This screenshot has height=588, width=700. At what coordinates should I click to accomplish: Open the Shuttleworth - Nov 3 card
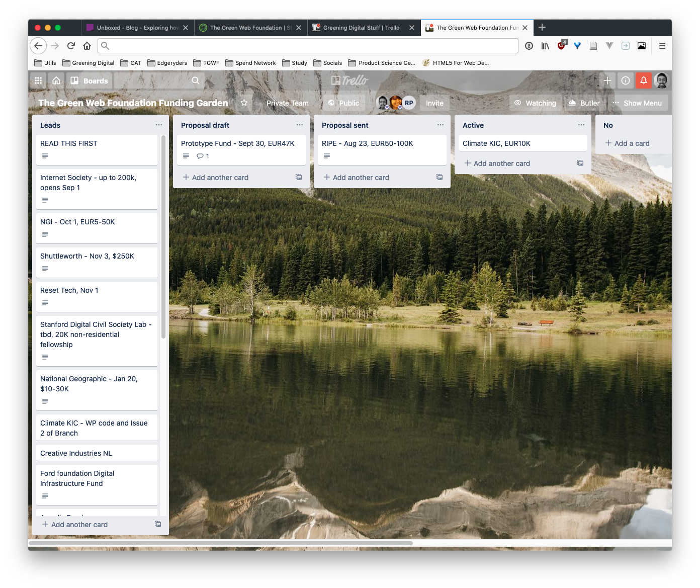pos(97,262)
